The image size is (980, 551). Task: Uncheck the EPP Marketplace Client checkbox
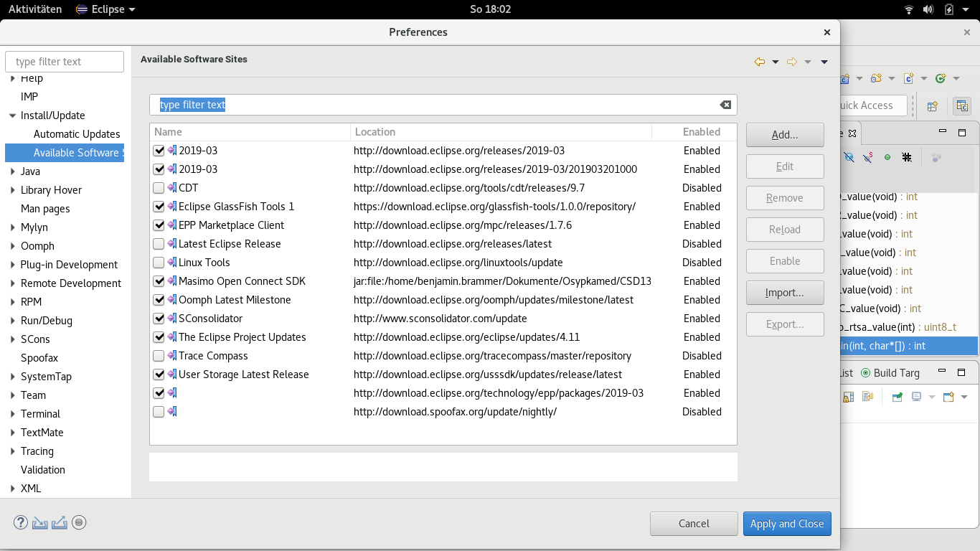click(x=159, y=225)
